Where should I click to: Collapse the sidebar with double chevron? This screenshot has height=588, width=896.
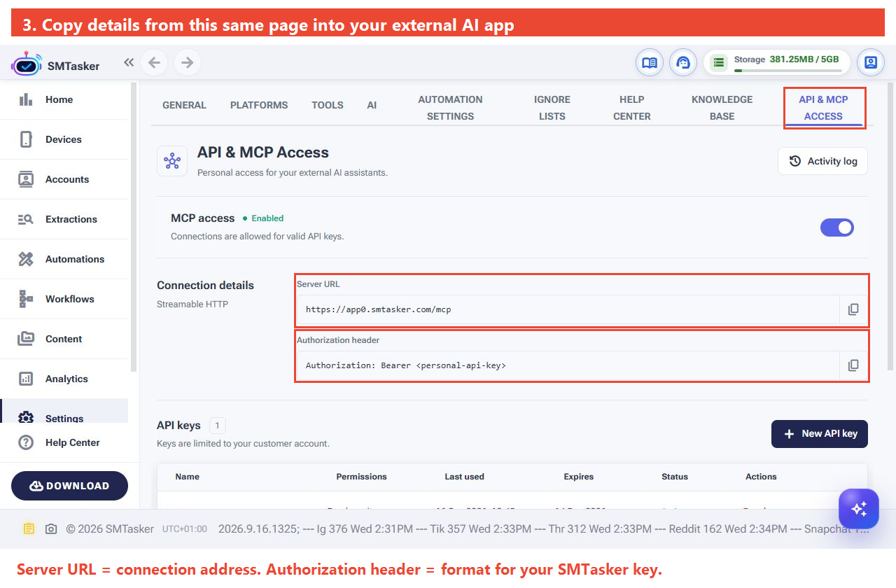pos(129,62)
